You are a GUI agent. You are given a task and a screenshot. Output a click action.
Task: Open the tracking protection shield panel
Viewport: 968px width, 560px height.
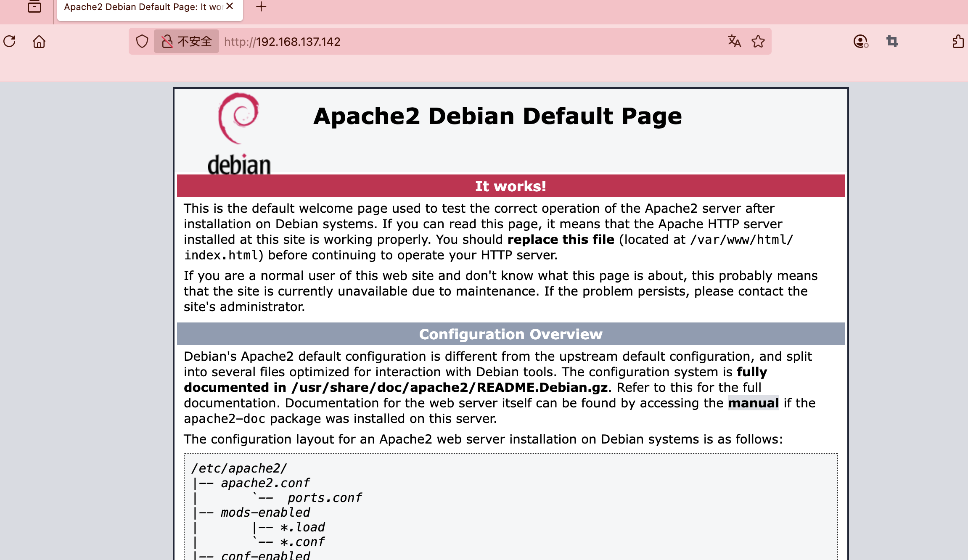point(142,41)
